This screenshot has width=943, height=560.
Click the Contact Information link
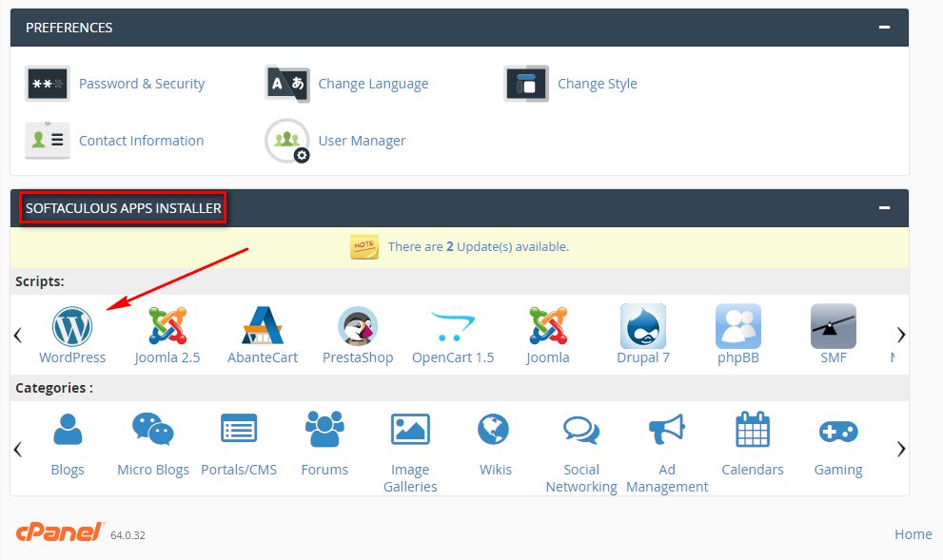[x=142, y=141]
